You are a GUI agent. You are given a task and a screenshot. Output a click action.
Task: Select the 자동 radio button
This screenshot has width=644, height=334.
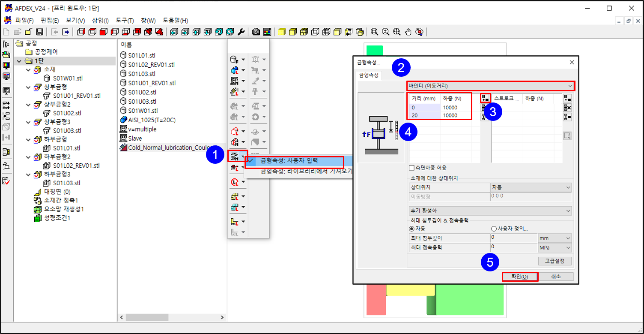tap(412, 229)
